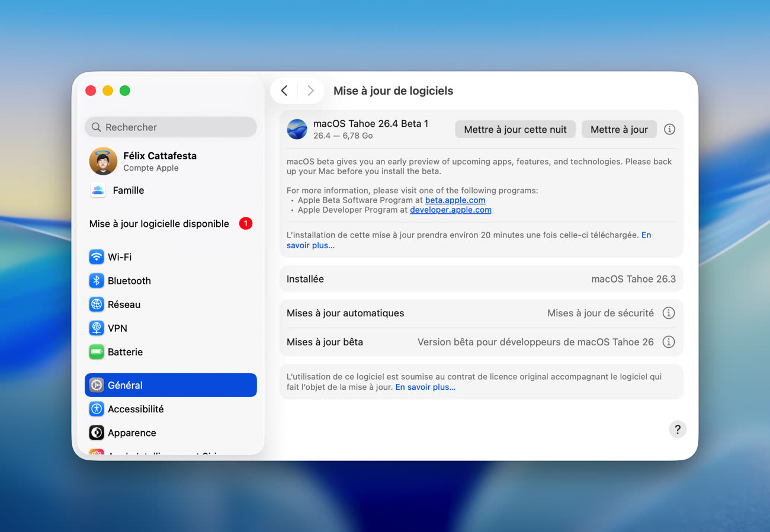Click info icon next to Mettre à jour
This screenshot has width=770, height=532.
pyautogui.click(x=669, y=129)
